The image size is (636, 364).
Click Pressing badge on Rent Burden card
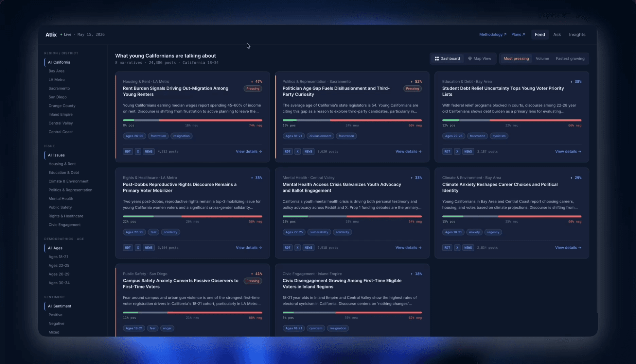(x=253, y=89)
